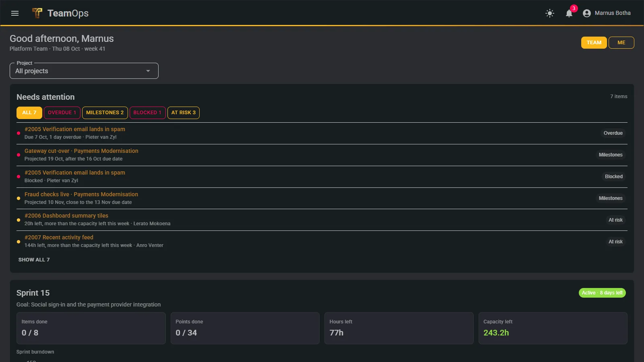
Task: Click the Needs attention heading
Action: pos(45,97)
